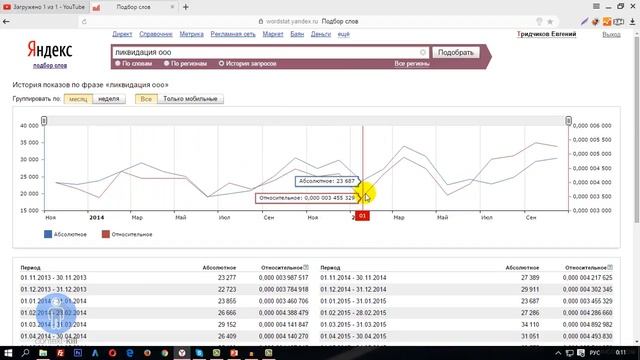Show Только мобильные data
The height and width of the screenshot is (360, 640).
pos(190,99)
